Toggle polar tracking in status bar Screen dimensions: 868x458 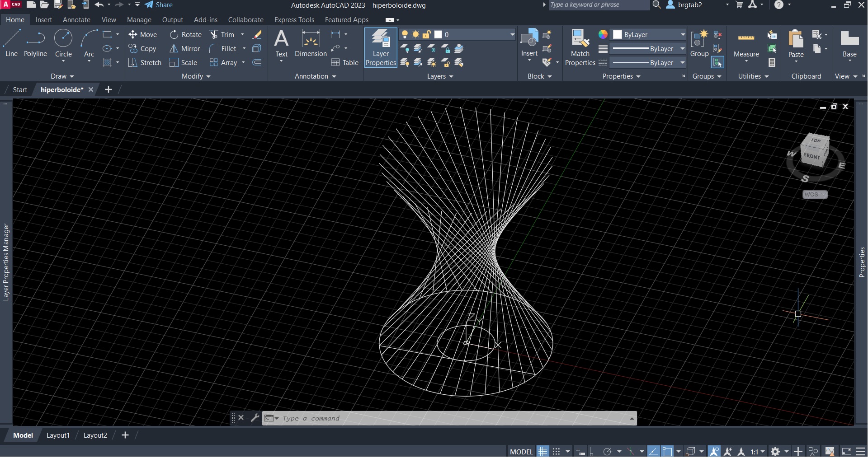(x=608, y=451)
